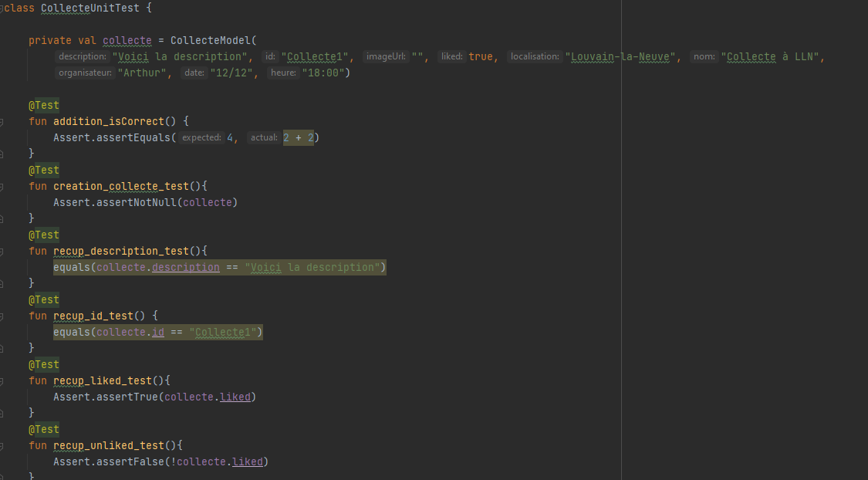
Task: Select the collecte variable in its declaration
Action: point(127,40)
